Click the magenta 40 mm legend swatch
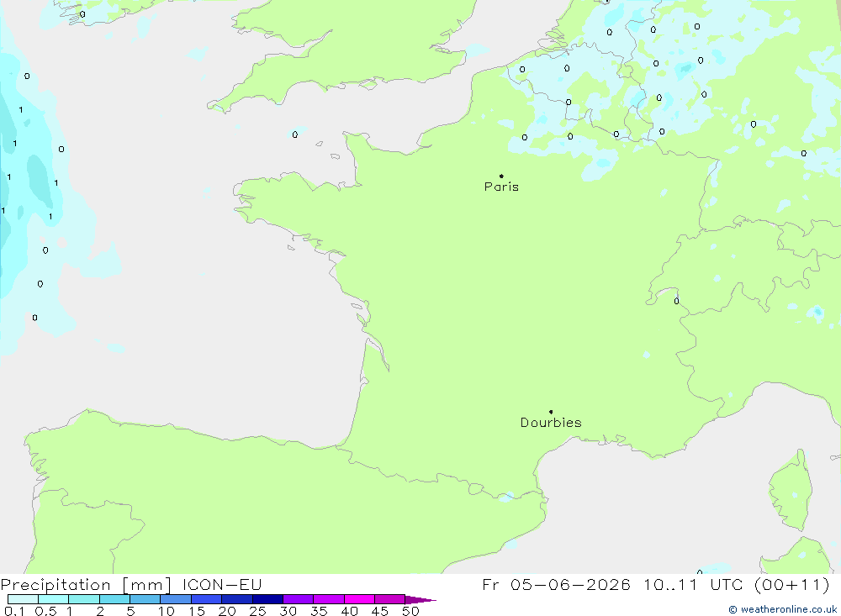 click(359, 599)
